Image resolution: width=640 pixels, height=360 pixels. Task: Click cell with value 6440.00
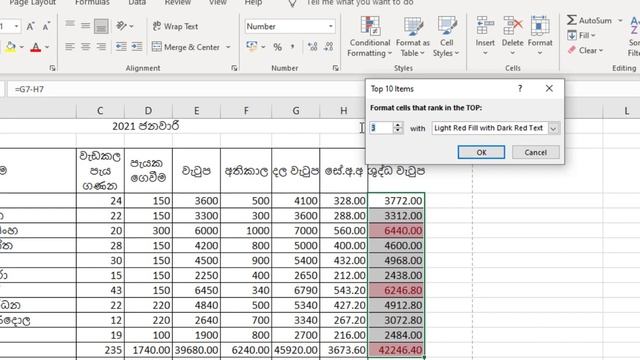(x=397, y=231)
